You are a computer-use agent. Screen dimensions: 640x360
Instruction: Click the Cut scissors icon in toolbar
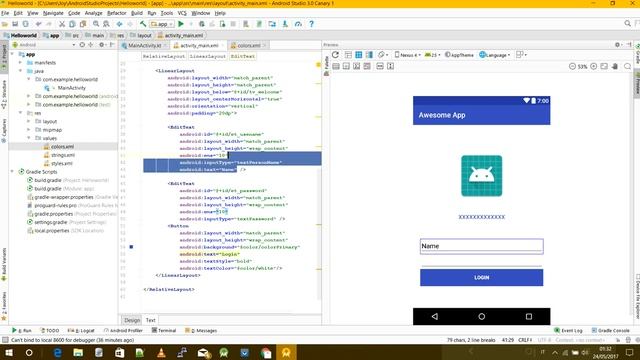click(x=62, y=24)
